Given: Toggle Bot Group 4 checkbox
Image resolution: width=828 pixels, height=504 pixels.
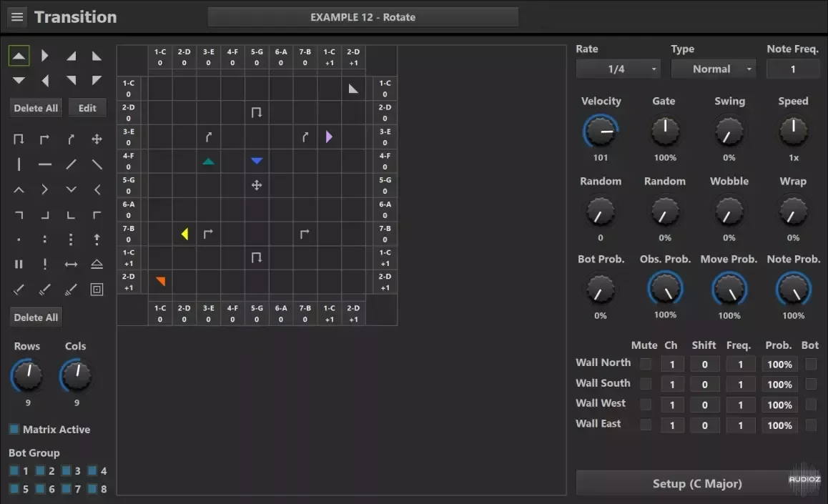Looking at the screenshot, I should [x=92, y=470].
